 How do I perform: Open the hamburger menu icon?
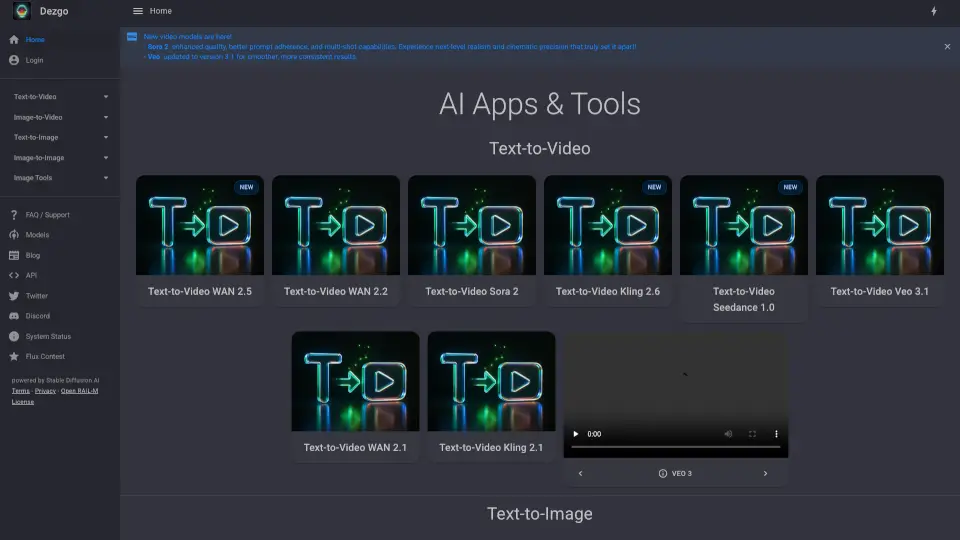(x=138, y=11)
